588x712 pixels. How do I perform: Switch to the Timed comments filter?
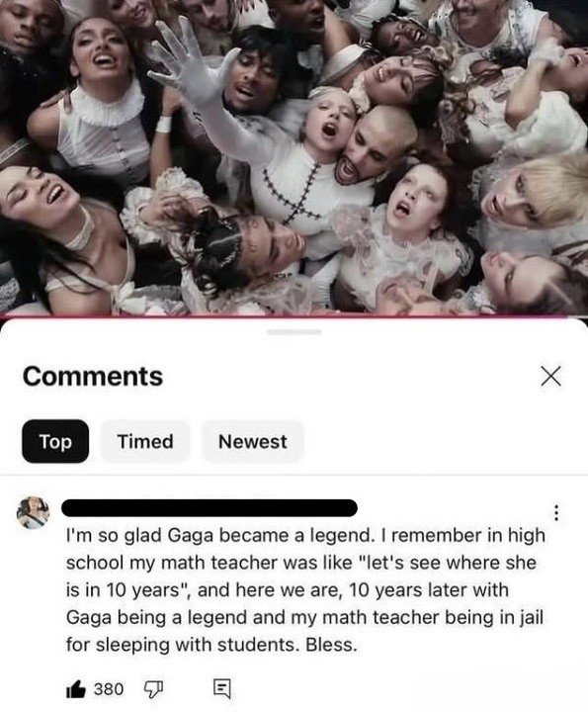coord(145,441)
